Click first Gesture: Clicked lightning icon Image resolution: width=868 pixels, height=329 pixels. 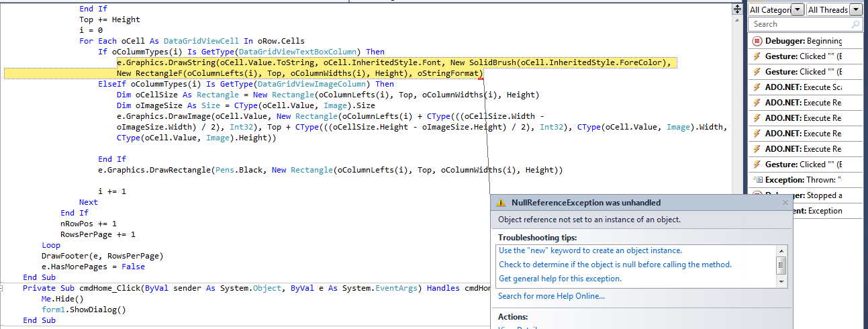point(757,56)
